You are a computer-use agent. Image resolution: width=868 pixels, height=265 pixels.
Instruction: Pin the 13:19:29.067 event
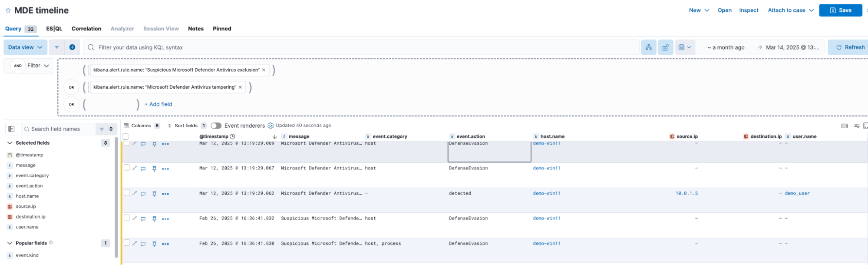[x=154, y=169]
